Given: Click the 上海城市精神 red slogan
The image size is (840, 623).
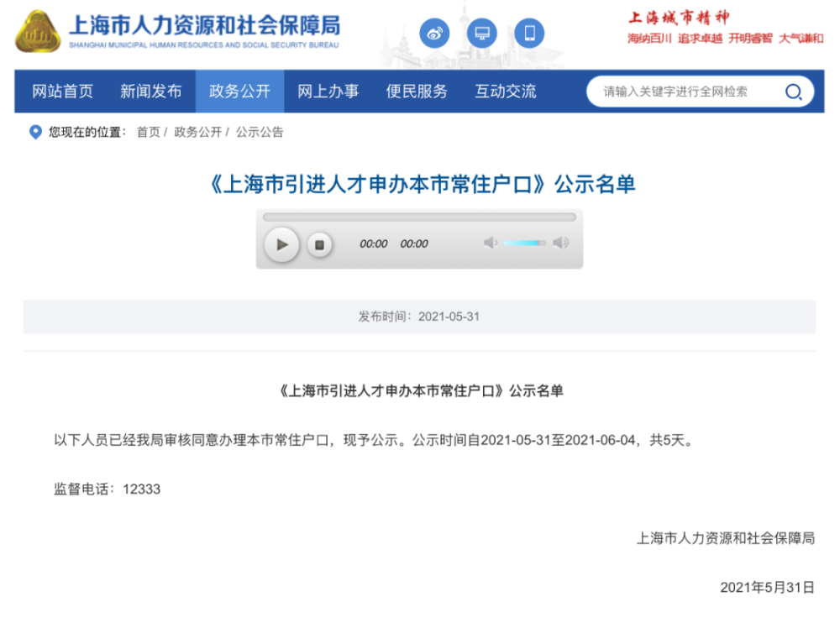Looking at the screenshot, I should [680, 18].
